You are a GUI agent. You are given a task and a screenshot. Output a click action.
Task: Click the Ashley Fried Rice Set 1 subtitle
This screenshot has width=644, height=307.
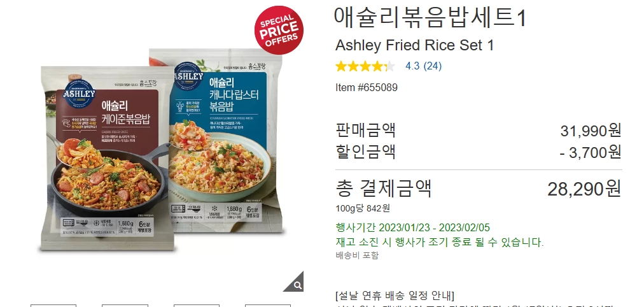(415, 45)
